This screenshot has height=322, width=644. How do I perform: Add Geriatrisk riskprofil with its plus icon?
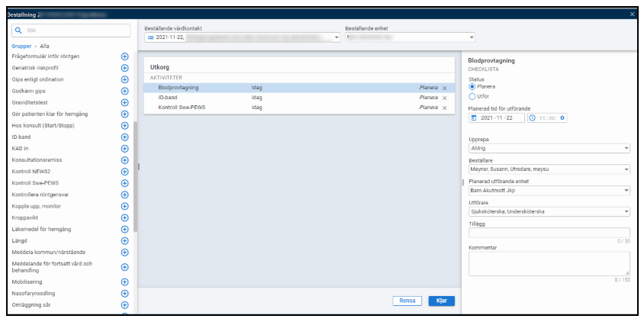124,68
